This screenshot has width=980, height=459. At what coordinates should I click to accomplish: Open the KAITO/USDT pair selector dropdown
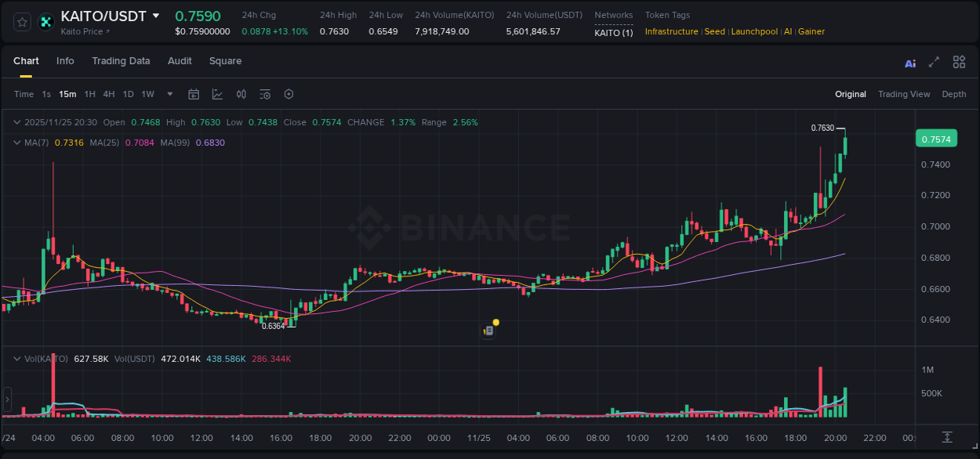pyautogui.click(x=157, y=15)
